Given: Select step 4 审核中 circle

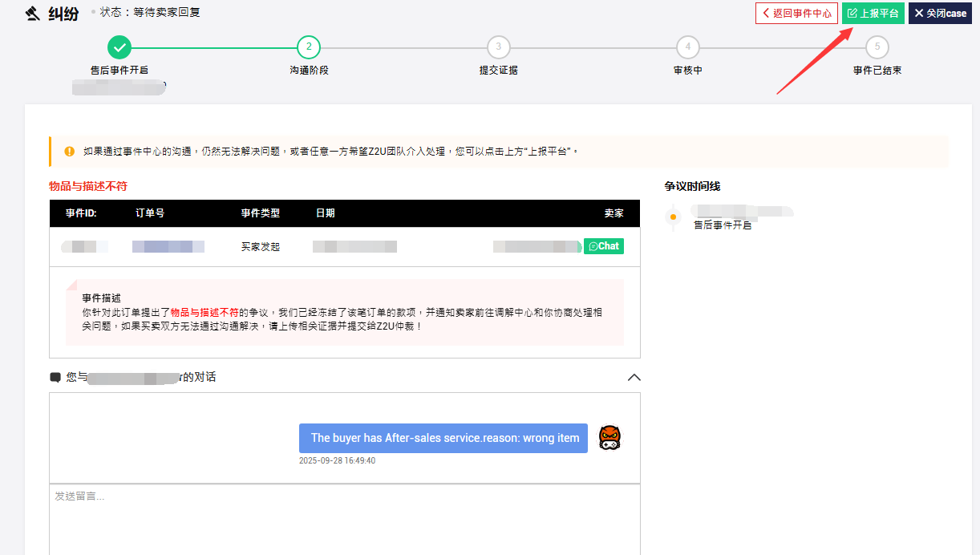Looking at the screenshot, I should tap(687, 47).
